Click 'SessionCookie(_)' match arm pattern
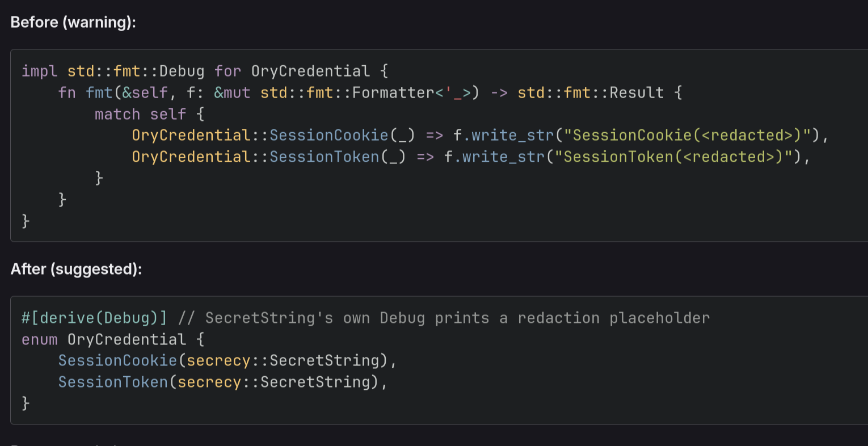Viewport: 868px width, 446px height. pos(343,135)
